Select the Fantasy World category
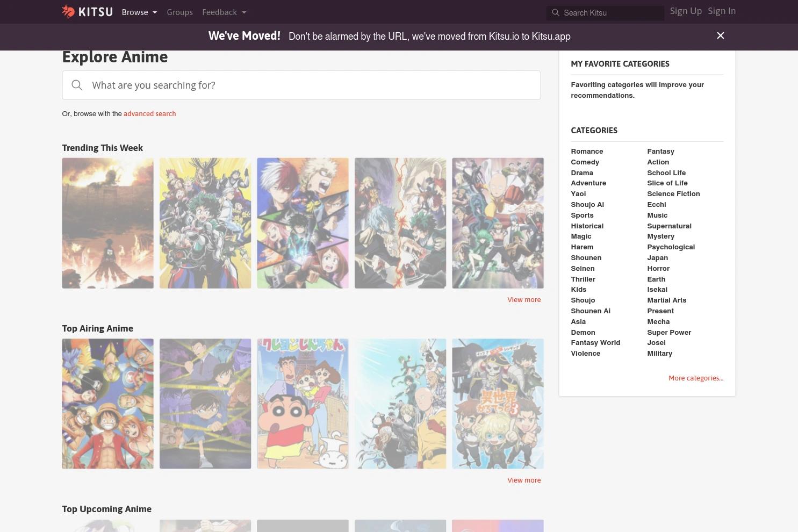 [595, 342]
